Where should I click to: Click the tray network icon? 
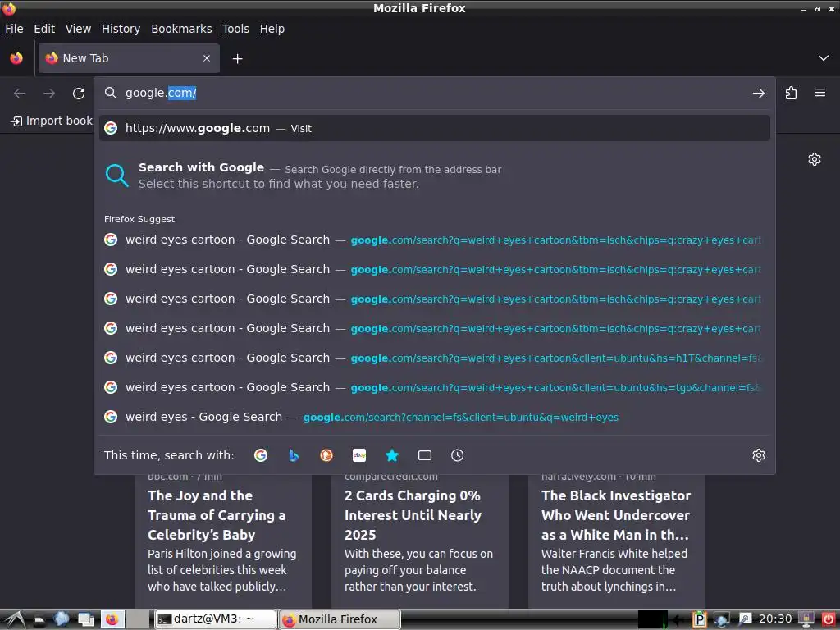[x=722, y=619]
